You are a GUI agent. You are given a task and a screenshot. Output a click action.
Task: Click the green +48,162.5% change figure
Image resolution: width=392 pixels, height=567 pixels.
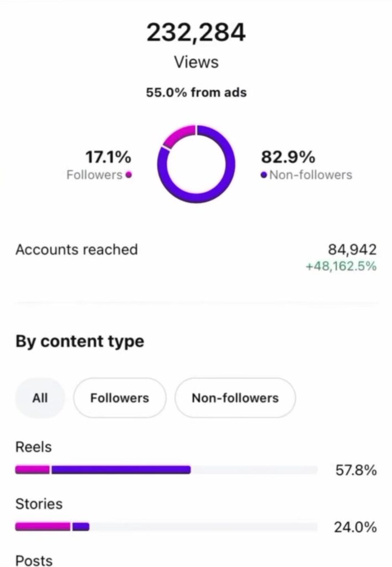coord(341,266)
